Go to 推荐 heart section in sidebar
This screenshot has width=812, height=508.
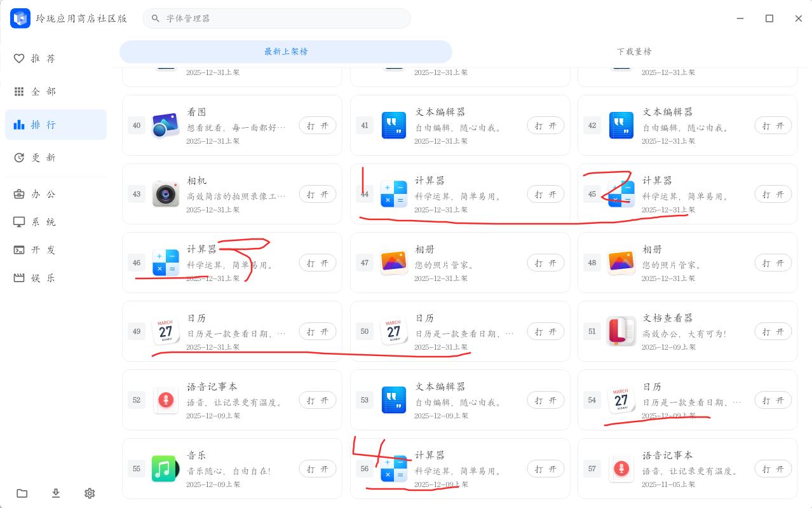[56, 58]
